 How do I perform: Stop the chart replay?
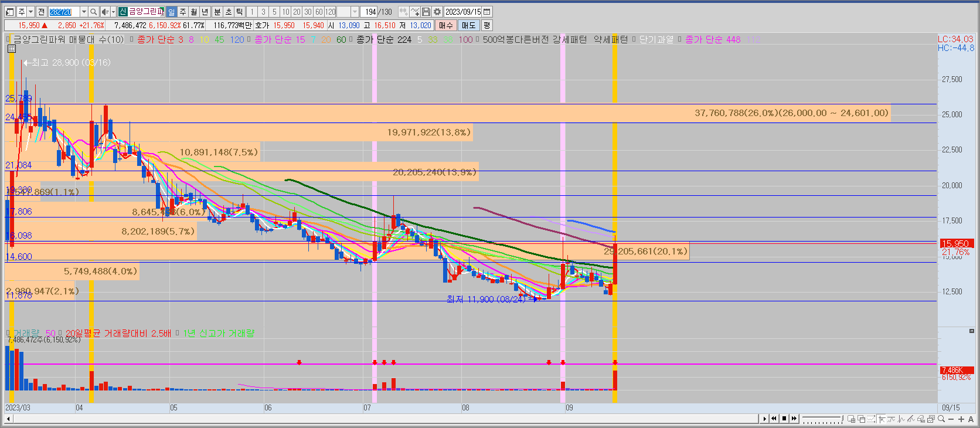tap(784, 419)
